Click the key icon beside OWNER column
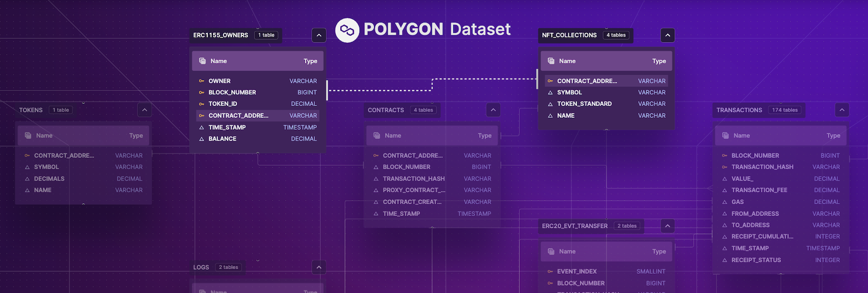This screenshot has width=868, height=293. 201,81
